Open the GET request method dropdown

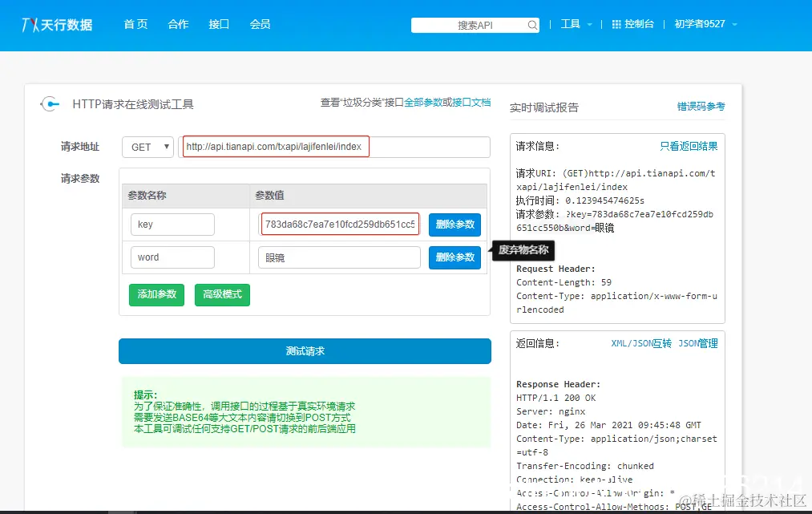coord(147,148)
